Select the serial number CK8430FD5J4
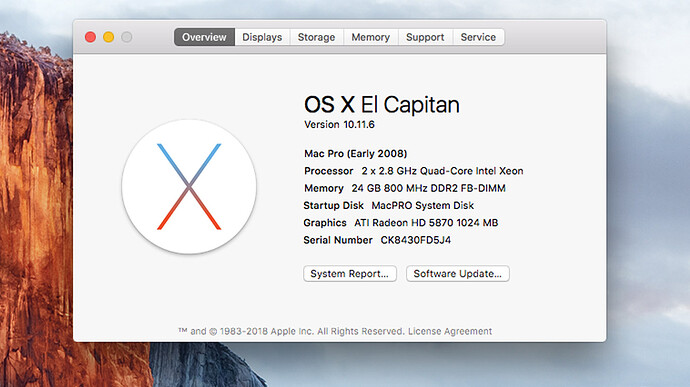Screen dimensions: 690x387 click(416, 240)
